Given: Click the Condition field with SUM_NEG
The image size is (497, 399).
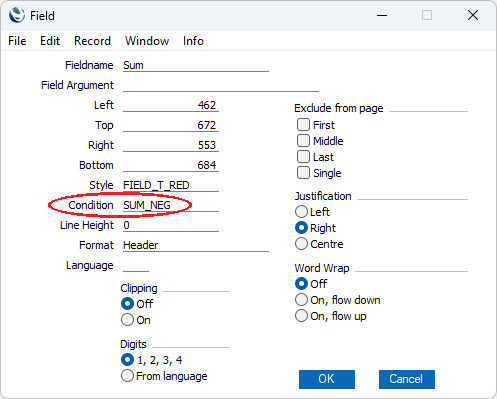Looking at the screenshot, I should pyautogui.click(x=171, y=205).
